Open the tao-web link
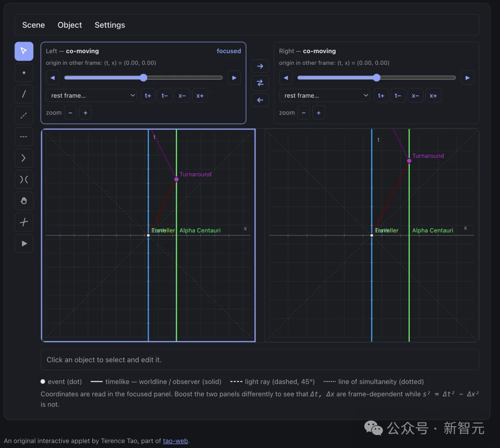The image size is (500, 448). (175, 441)
